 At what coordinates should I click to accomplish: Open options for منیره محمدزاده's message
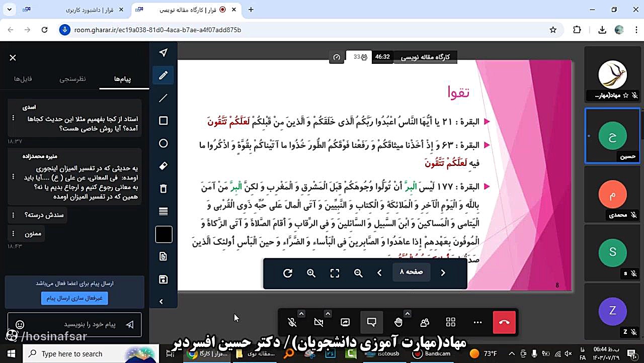pyautogui.click(x=14, y=177)
